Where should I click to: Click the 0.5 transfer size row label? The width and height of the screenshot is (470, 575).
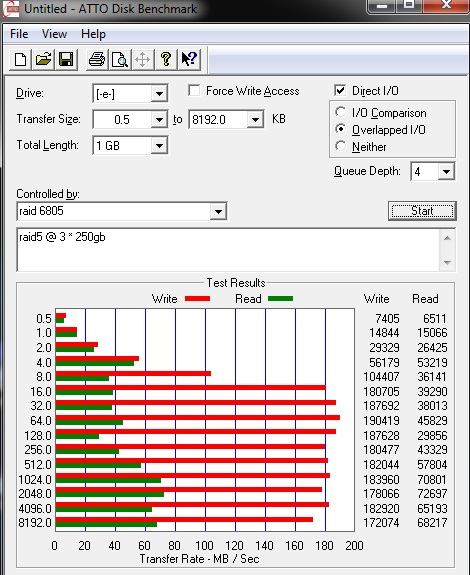(x=44, y=318)
